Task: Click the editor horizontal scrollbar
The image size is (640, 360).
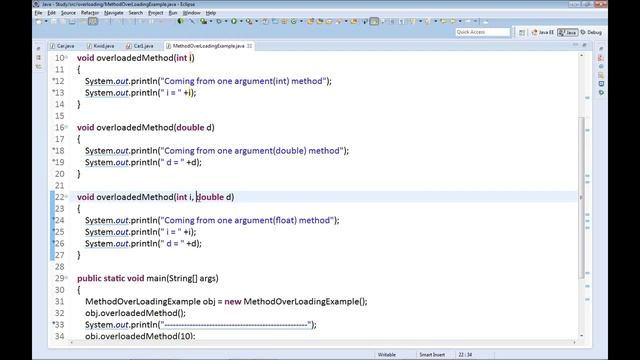Action: pyautogui.click(x=322, y=342)
